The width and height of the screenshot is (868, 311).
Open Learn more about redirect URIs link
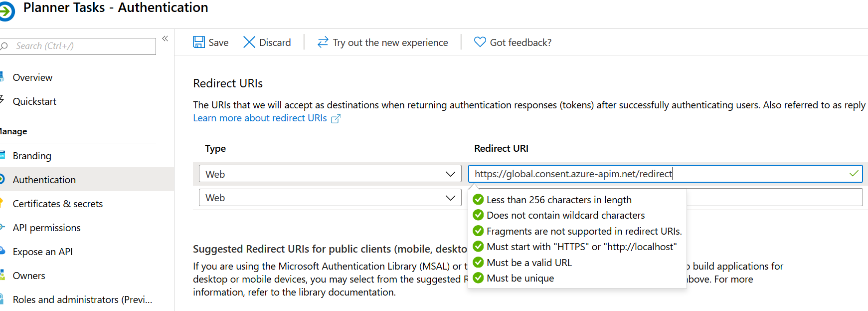point(260,118)
